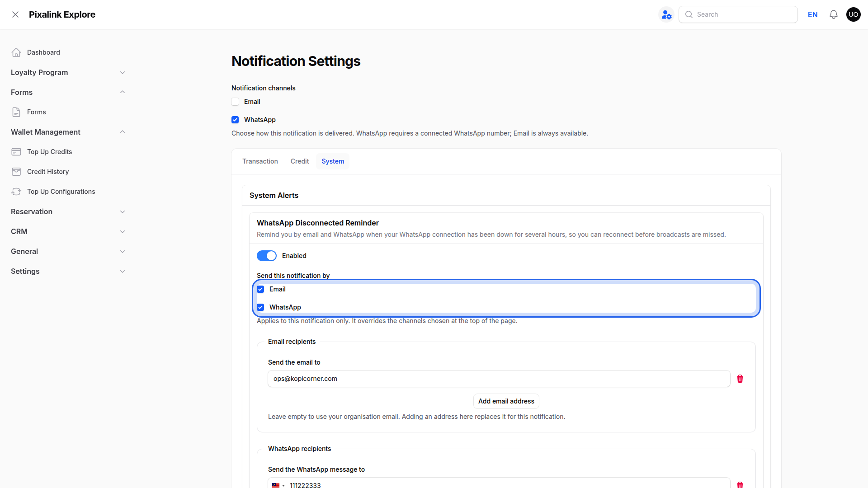This screenshot has height=488, width=868.
Task: Click the Credit History icon
Action: [x=16, y=172]
